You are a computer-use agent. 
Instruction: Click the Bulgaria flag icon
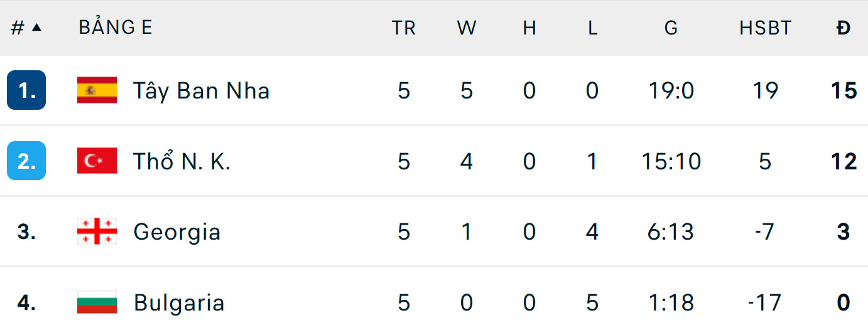97,302
